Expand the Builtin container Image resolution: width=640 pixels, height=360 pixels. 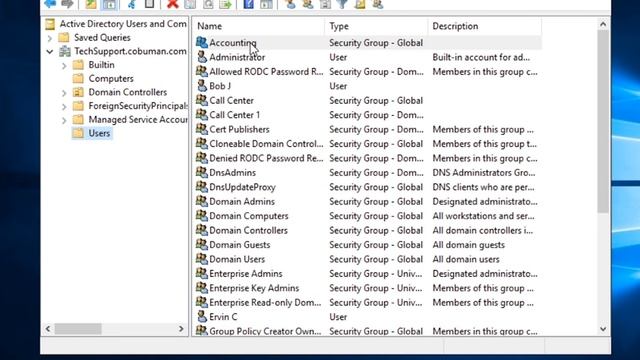[x=64, y=65]
